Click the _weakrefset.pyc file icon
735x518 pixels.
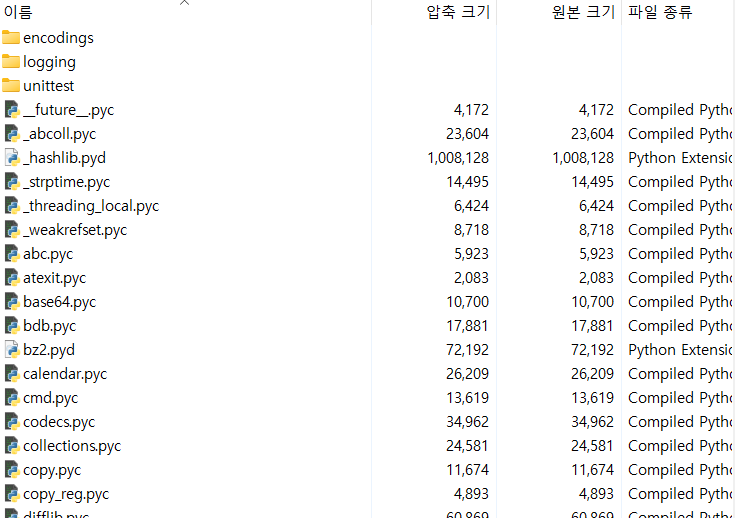(x=12, y=230)
